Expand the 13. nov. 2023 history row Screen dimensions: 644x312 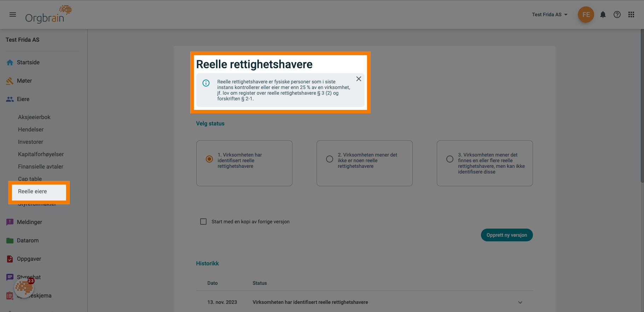(x=520, y=302)
